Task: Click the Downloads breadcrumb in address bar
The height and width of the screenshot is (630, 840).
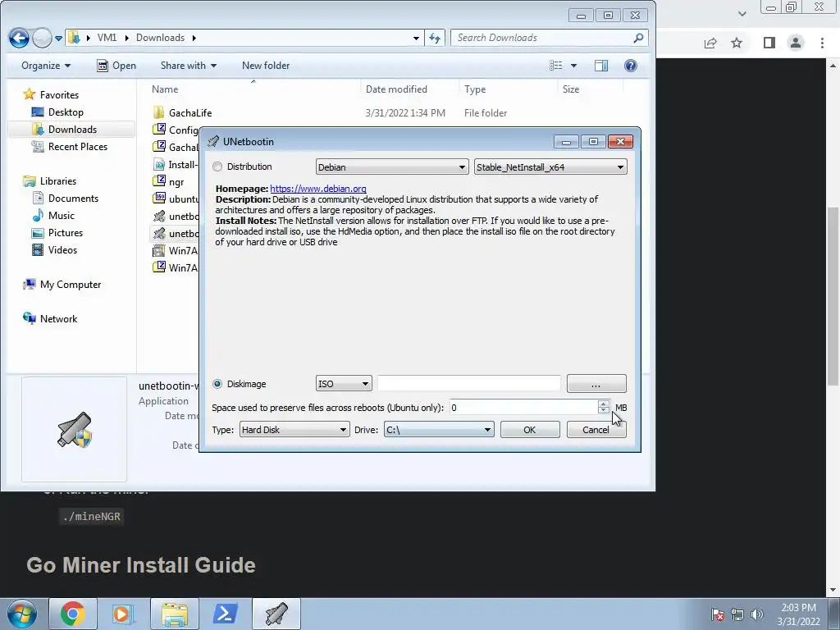Action: coord(160,38)
